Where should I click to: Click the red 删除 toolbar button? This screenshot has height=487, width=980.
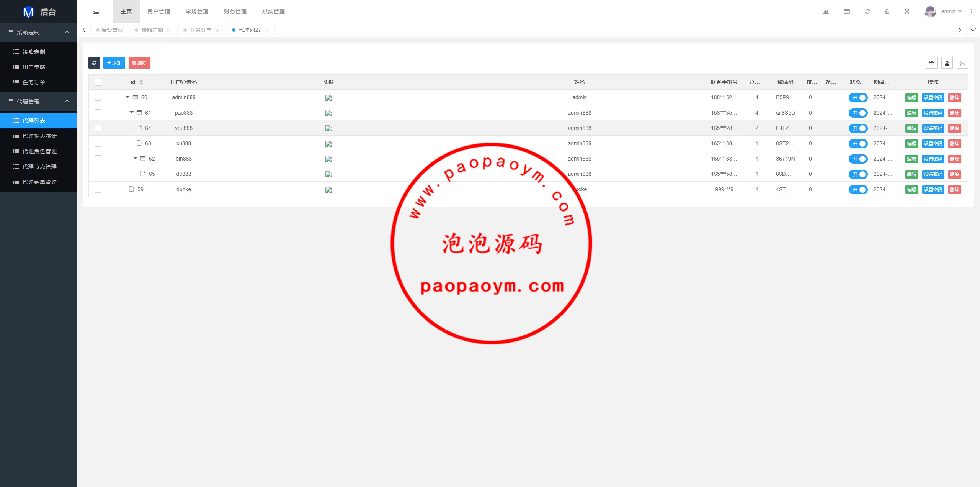139,63
